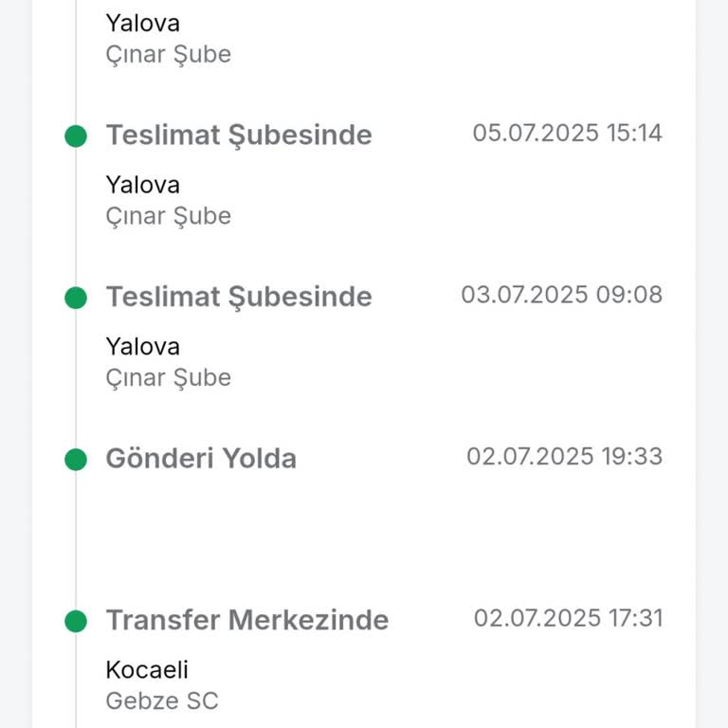Click the topmost Çınar Şube branch text

(168, 54)
